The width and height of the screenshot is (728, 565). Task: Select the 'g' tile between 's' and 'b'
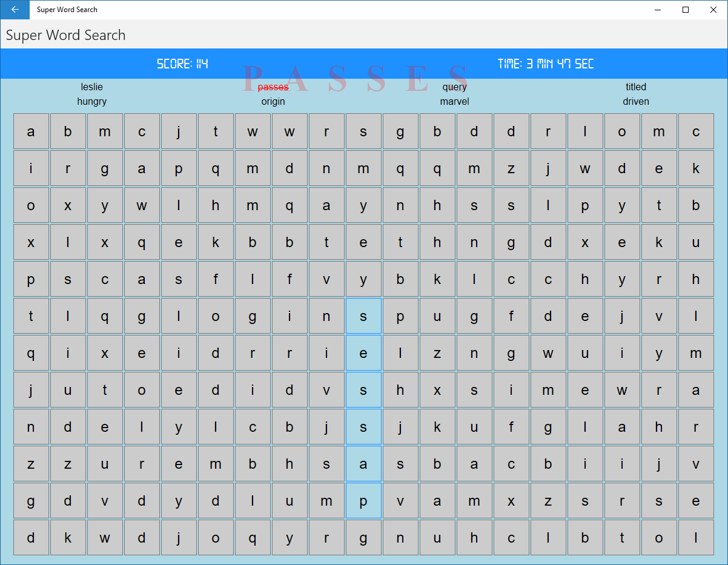pyautogui.click(x=400, y=131)
